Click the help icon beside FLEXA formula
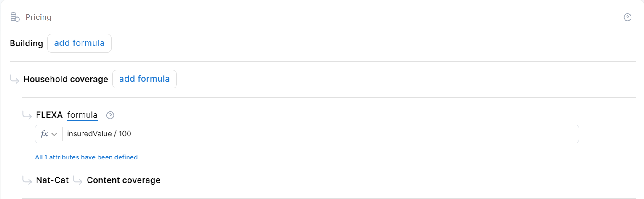Screen dimensions: 644x199 tap(110, 115)
